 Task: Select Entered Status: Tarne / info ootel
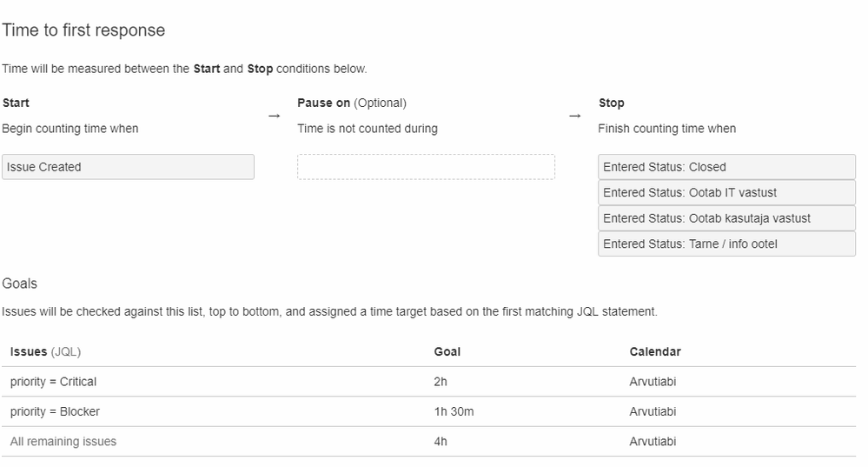pyautogui.click(x=726, y=244)
